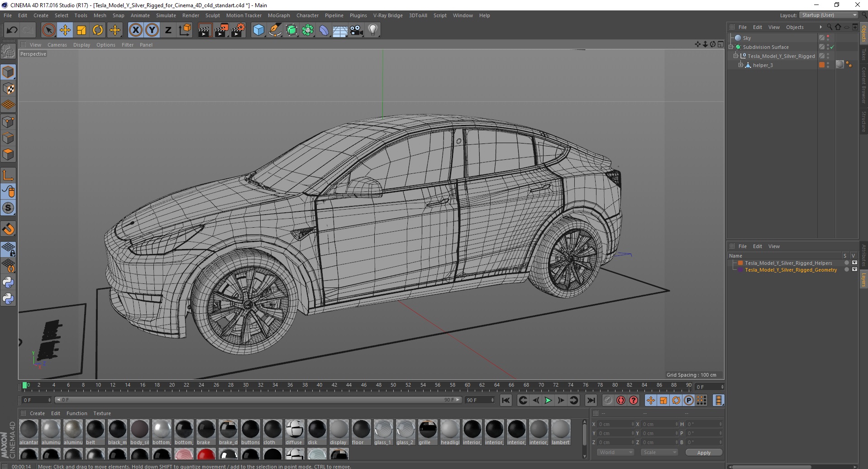Add a subdivision surface generator icon
This screenshot has width=868, height=469.
click(292, 30)
